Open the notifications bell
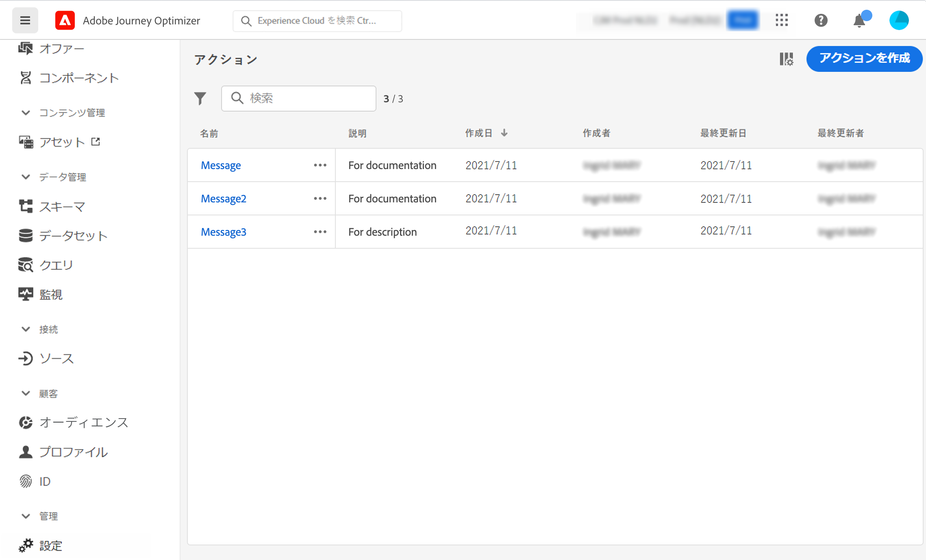The image size is (926, 560). point(859,20)
